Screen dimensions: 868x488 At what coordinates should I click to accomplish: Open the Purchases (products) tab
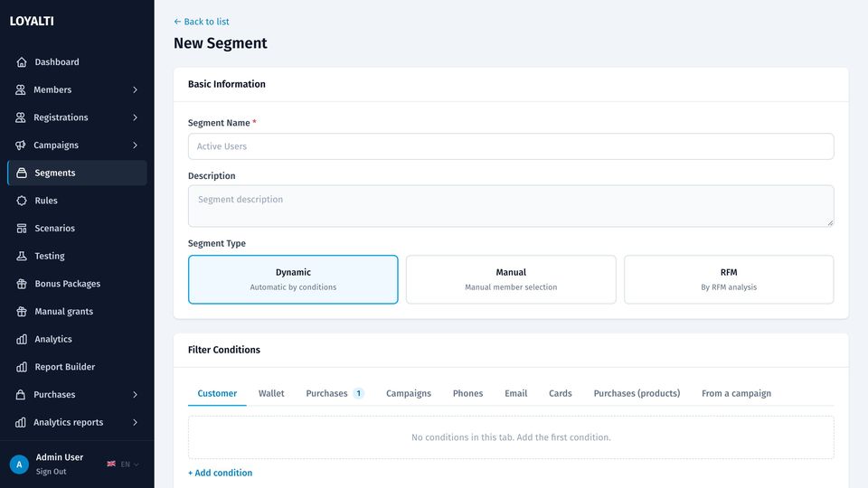637,393
